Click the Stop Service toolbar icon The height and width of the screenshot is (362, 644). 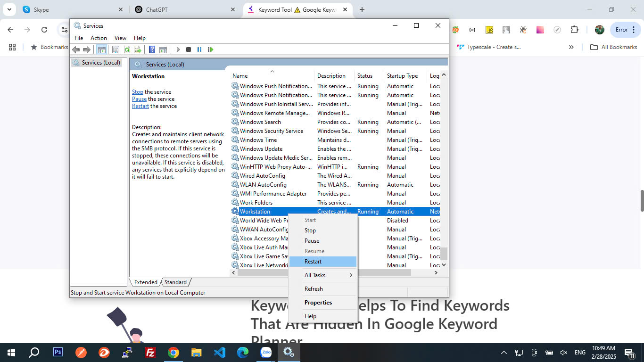point(189,49)
